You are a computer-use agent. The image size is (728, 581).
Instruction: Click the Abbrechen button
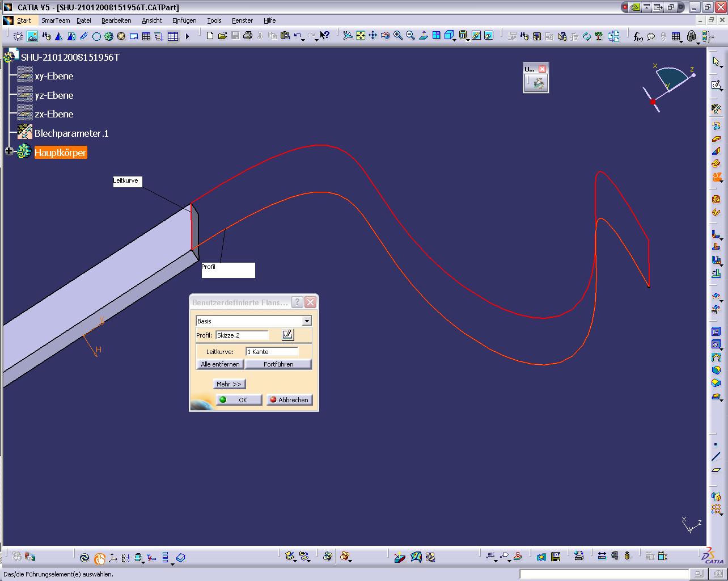point(289,400)
